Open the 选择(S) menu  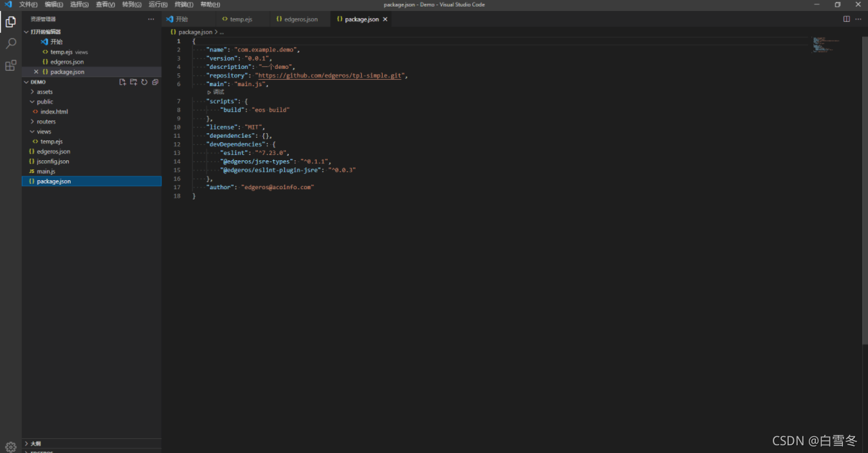tap(79, 5)
